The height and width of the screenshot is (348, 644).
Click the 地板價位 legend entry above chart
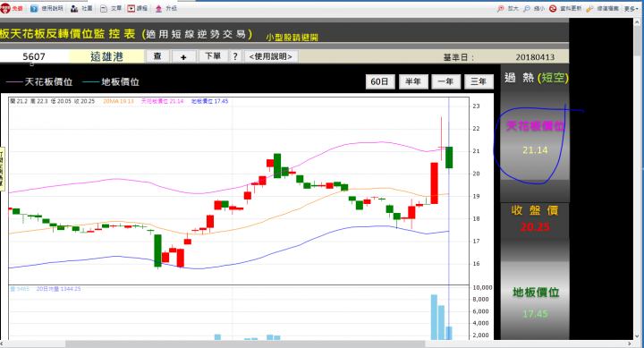111,82
